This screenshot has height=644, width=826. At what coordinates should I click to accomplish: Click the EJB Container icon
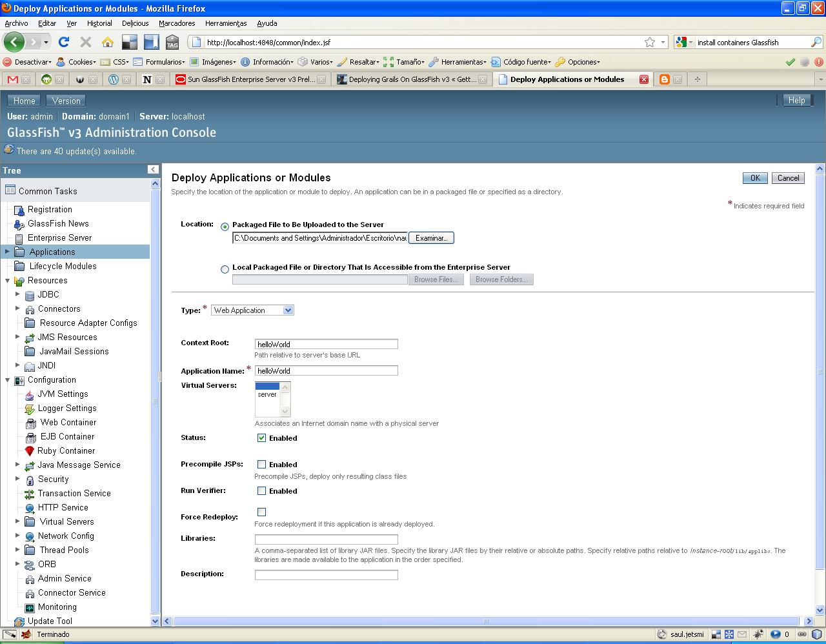[x=30, y=437]
